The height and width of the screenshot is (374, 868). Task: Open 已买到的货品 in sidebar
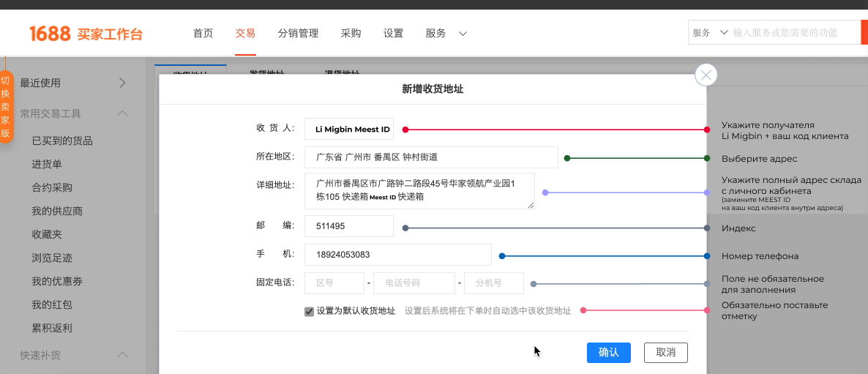coord(62,141)
